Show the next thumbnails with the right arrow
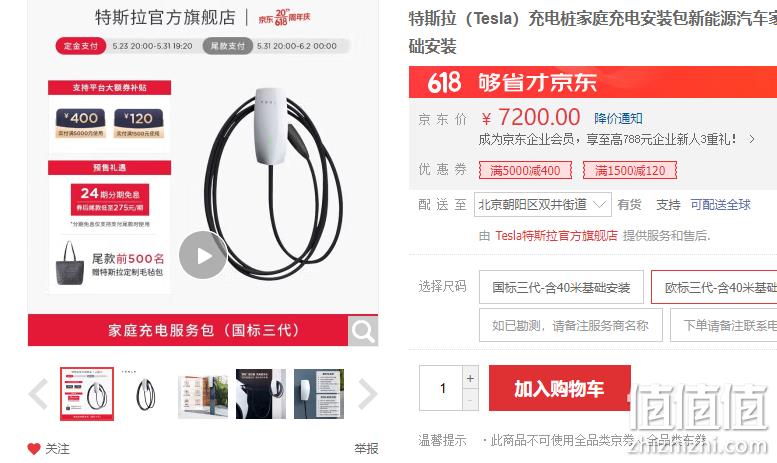 click(x=367, y=394)
